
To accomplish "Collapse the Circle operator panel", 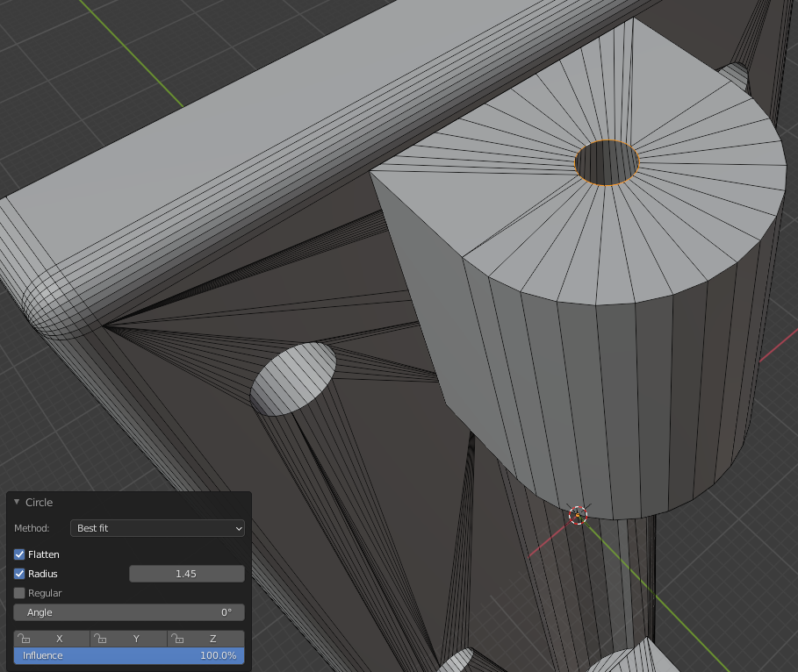I will point(17,502).
